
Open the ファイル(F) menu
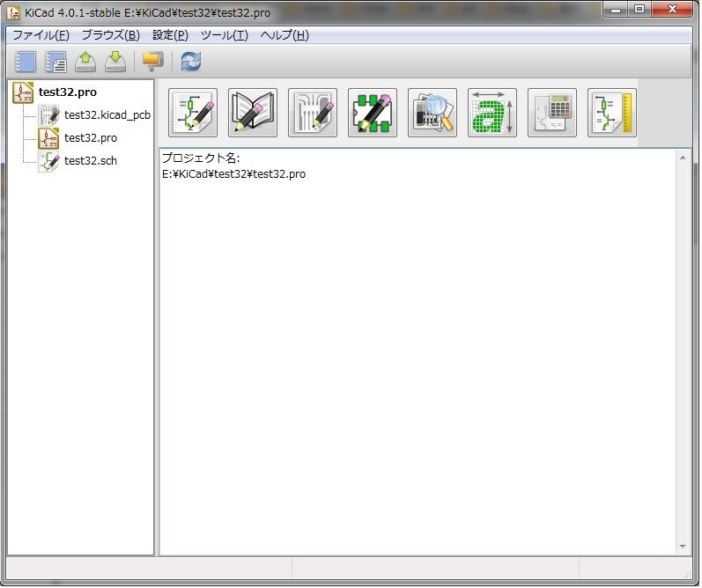tap(41, 35)
